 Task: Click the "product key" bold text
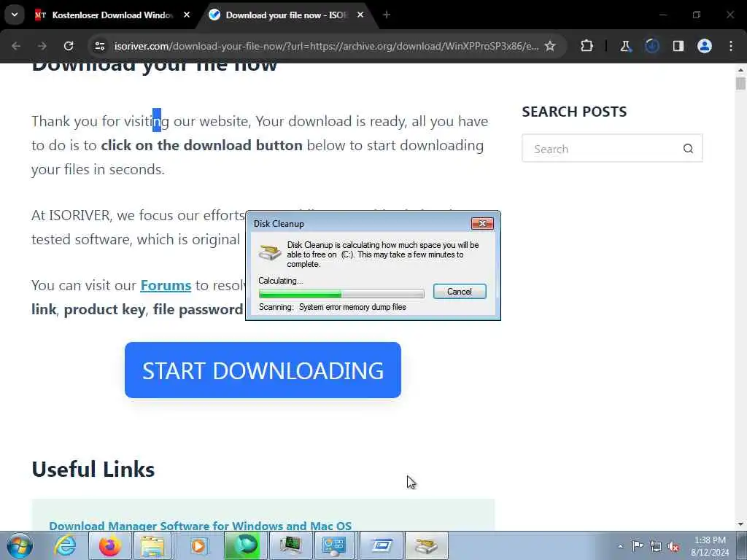click(104, 309)
